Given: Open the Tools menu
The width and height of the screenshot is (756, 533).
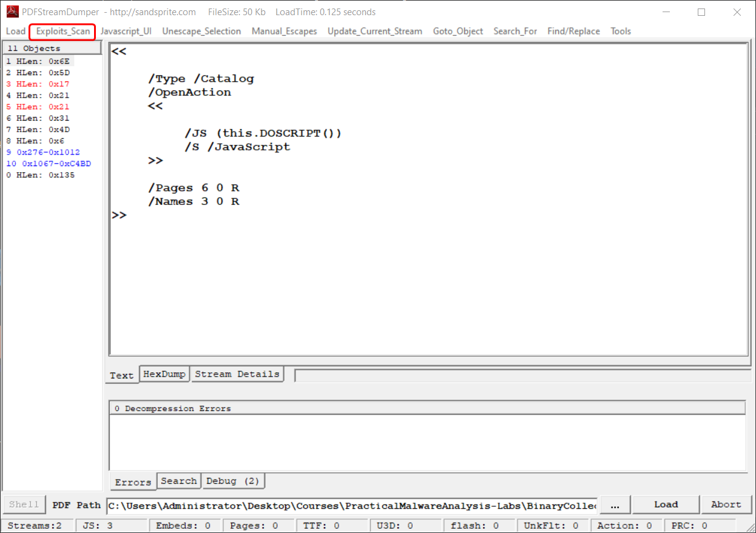Looking at the screenshot, I should click(621, 31).
